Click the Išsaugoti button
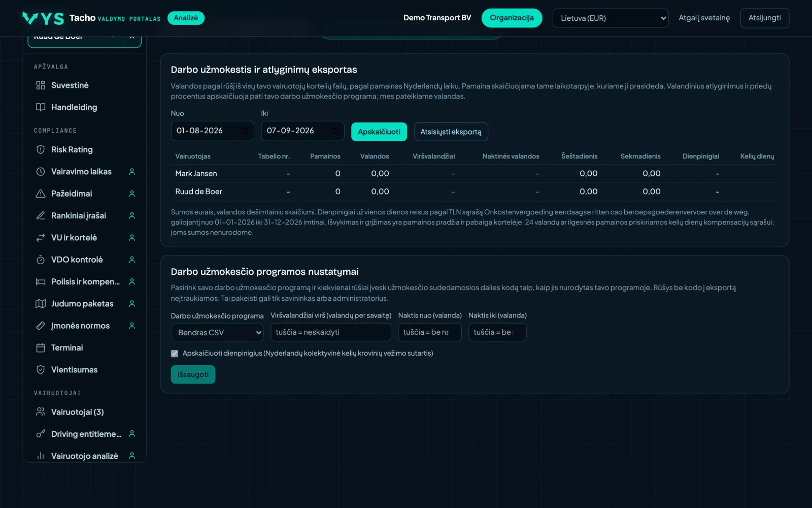 click(x=193, y=374)
